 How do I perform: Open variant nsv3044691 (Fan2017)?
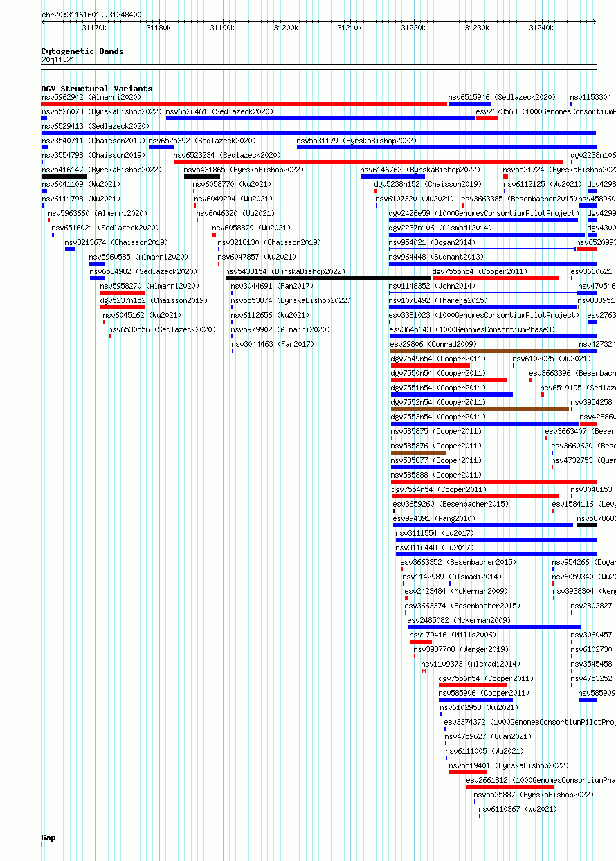tap(272, 287)
